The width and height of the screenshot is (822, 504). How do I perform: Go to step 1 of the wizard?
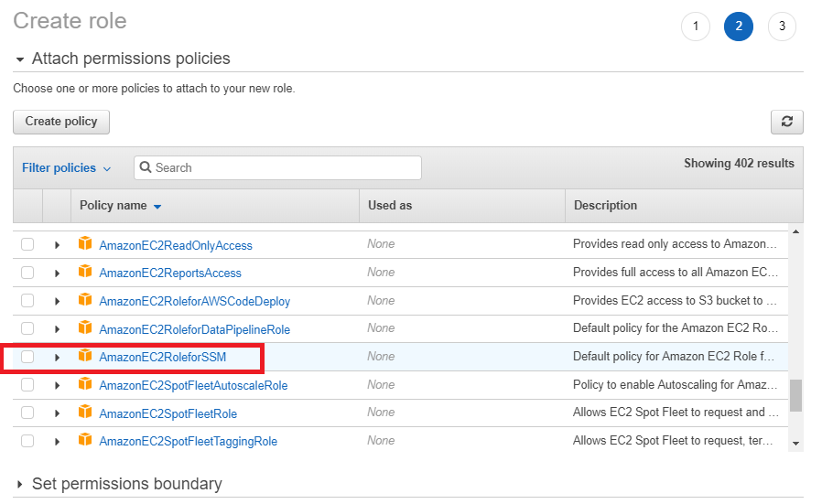(x=696, y=27)
